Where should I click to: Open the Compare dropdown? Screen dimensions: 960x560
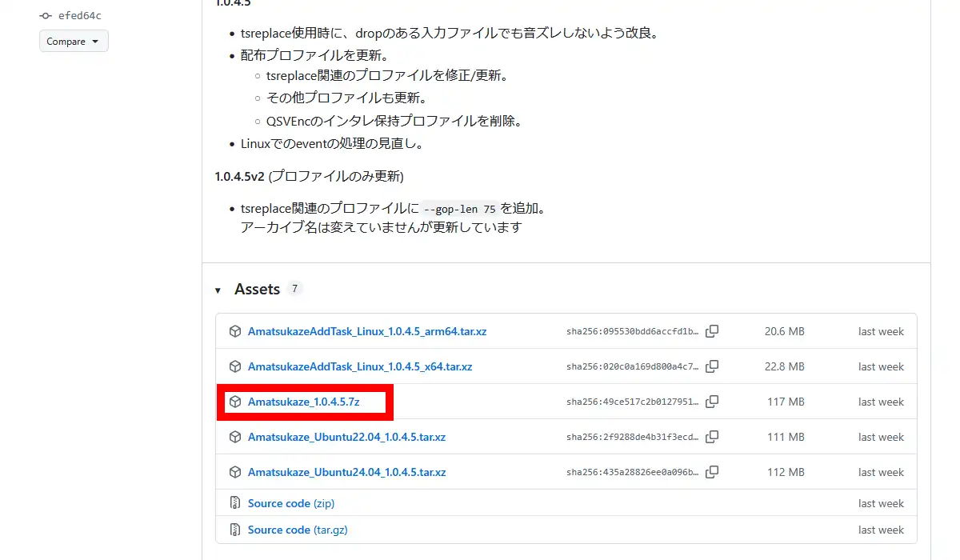click(74, 42)
